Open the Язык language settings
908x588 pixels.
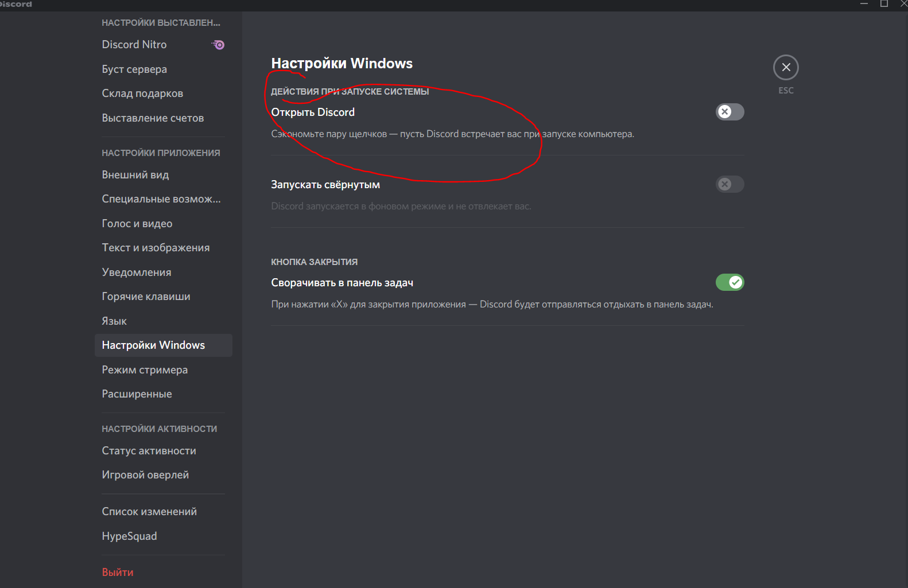(164, 321)
